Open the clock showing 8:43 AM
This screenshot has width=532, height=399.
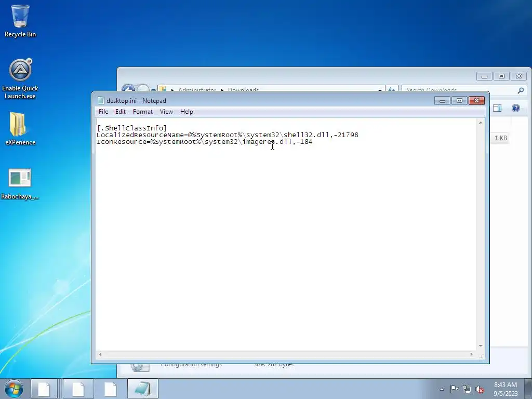pyautogui.click(x=506, y=389)
